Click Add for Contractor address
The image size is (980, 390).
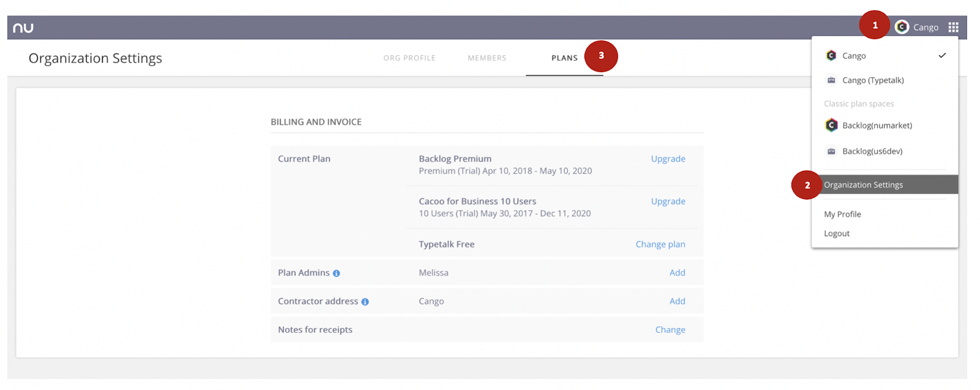tap(677, 301)
